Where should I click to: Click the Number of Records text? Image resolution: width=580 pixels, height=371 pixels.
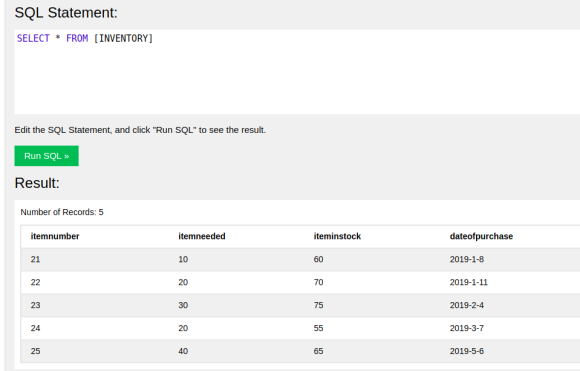coord(62,212)
